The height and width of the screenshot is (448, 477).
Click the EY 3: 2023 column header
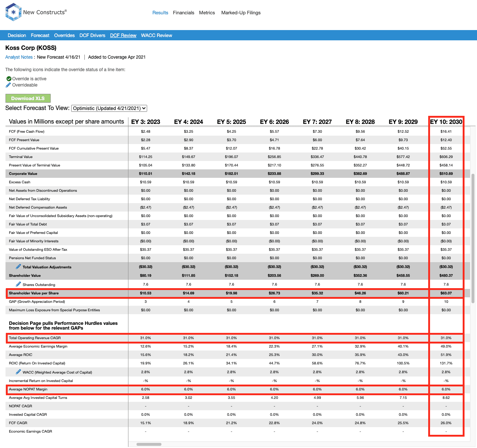click(146, 122)
